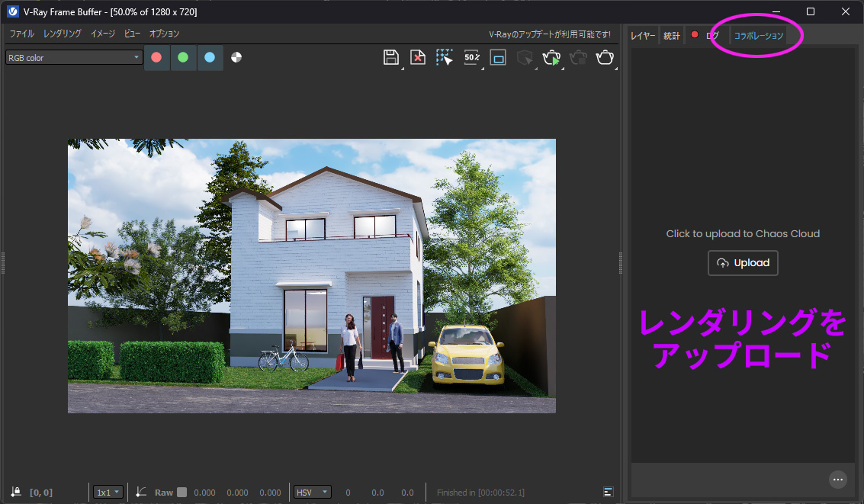The height and width of the screenshot is (504, 864).
Task: Toggle the green channel button
Action: click(183, 57)
